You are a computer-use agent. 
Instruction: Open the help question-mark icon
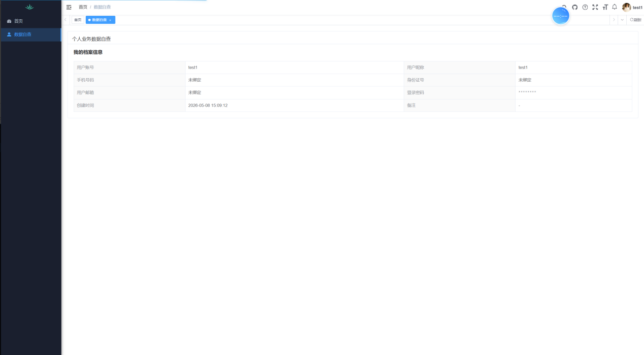(x=585, y=7)
